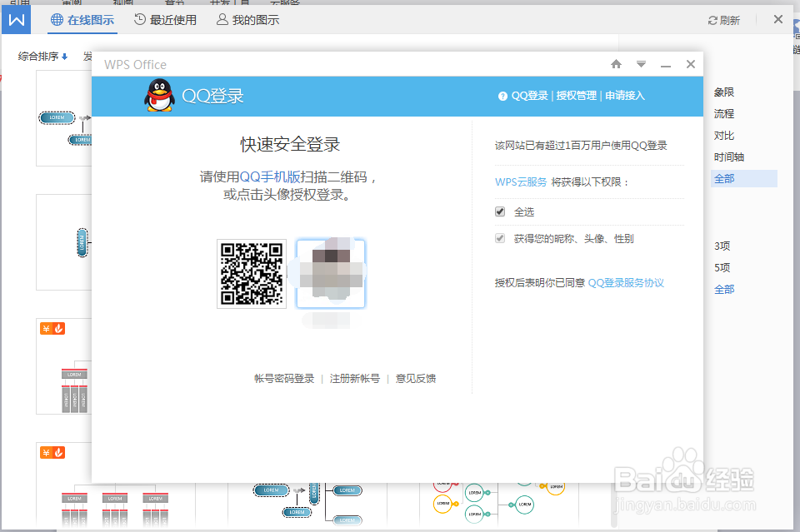Viewport: 800px width, 532px height.
Task: Open the first diagram thumbnail with LOREM pills
Action: pos(64,118)
